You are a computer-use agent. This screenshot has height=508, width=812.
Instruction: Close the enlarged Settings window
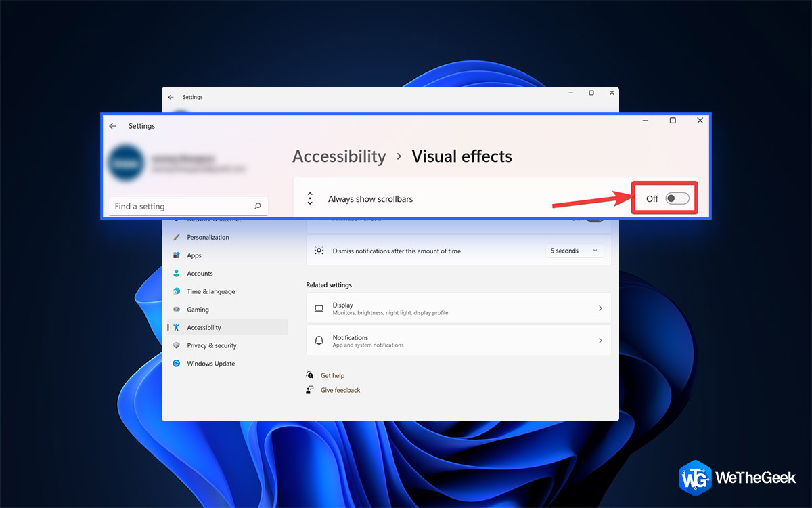tap(700, 121)
